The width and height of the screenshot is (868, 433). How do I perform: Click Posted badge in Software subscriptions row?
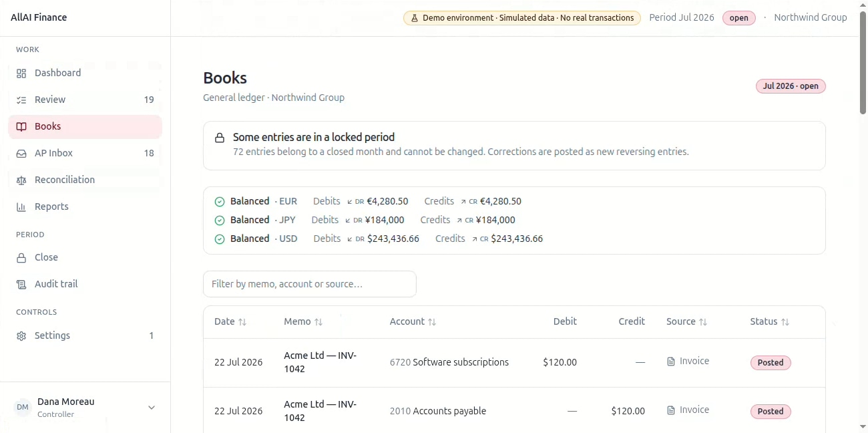[x=771, y=363]
